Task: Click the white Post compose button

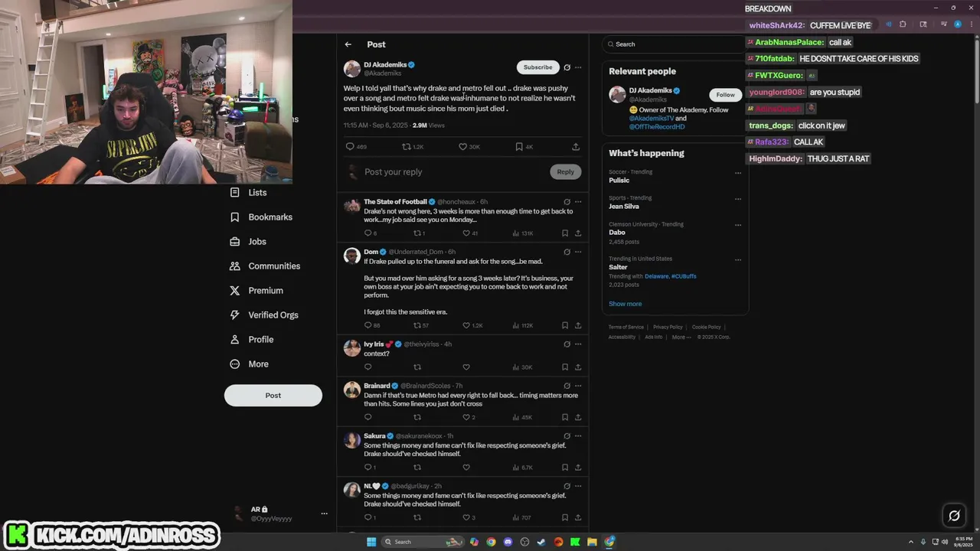Action: point(273,395)
